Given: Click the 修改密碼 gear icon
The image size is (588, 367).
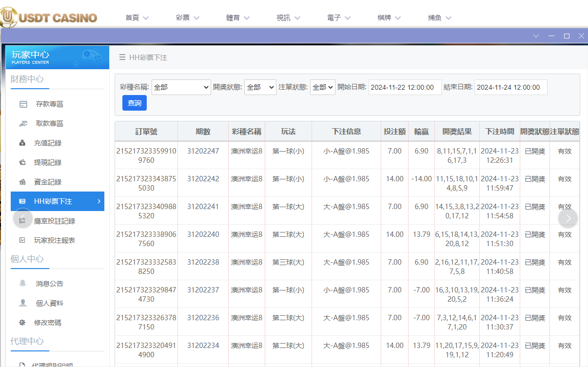Looking at the screenshot, I should [x=23, y=322].
